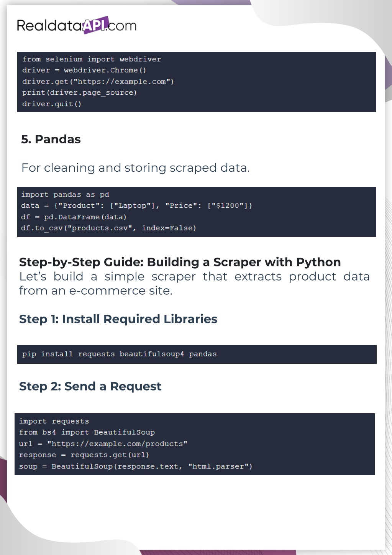Screen dimensions: 392x555
Task: Select the 'For cleaning and storing scraped data' text
Action: tap(136, 168)
